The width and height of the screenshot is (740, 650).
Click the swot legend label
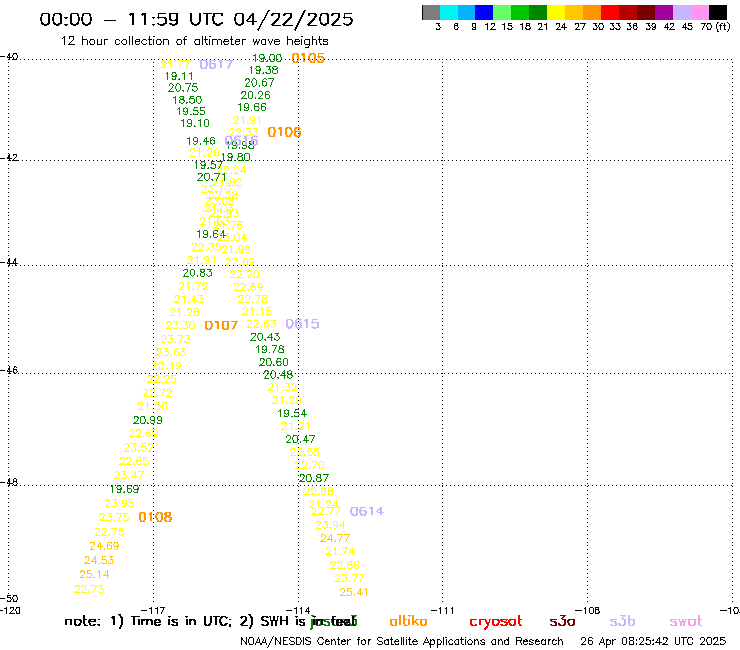click(x=686, y=621)
